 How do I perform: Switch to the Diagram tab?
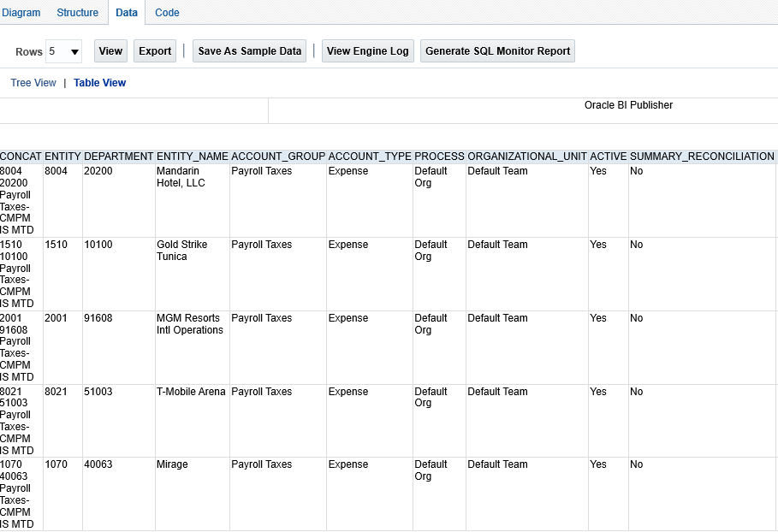(21, 13)
